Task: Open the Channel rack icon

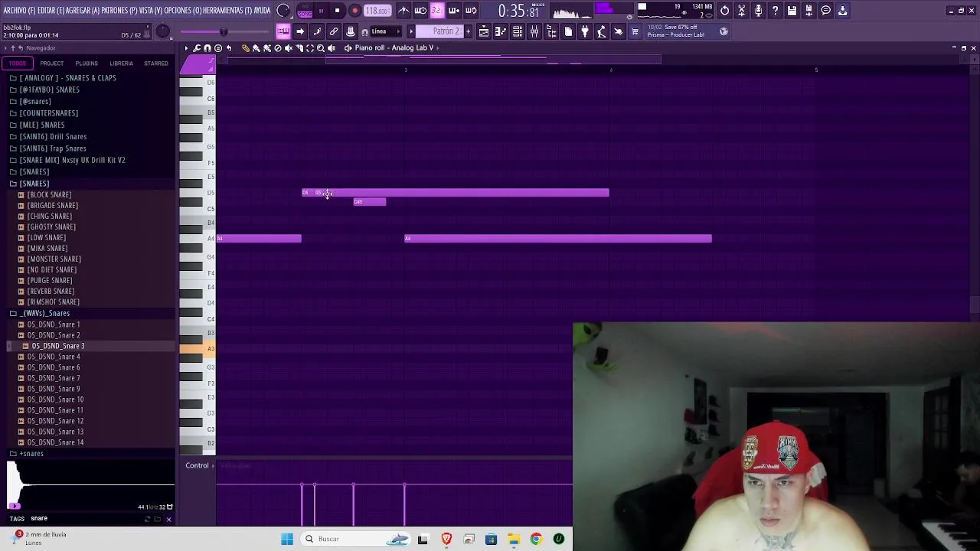Action: [x=518, y=31]
